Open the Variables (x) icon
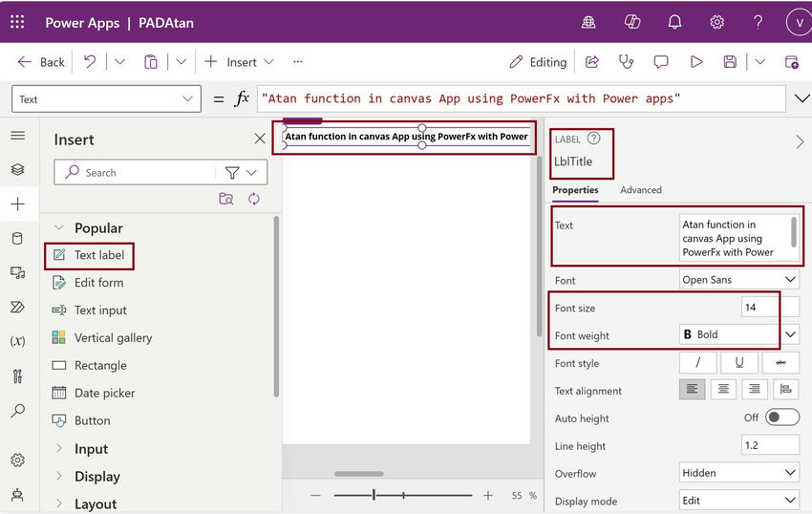Viewport: 812px width, 514px height. (x=17, y=341)
